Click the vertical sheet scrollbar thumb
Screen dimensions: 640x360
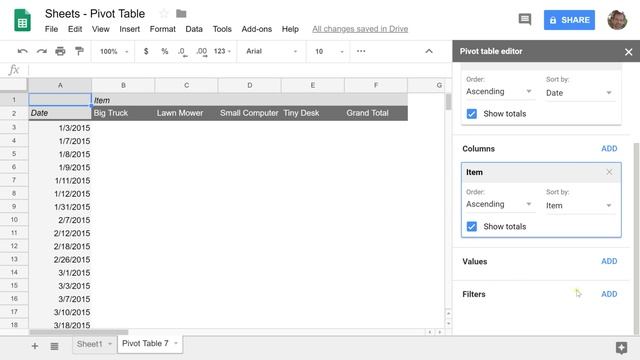coord(449,102)
